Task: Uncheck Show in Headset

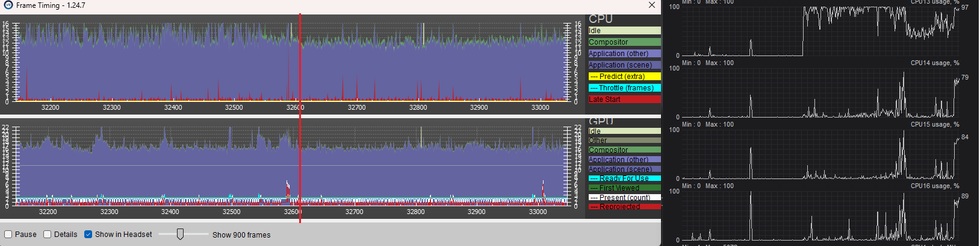Action: point(88,235)
